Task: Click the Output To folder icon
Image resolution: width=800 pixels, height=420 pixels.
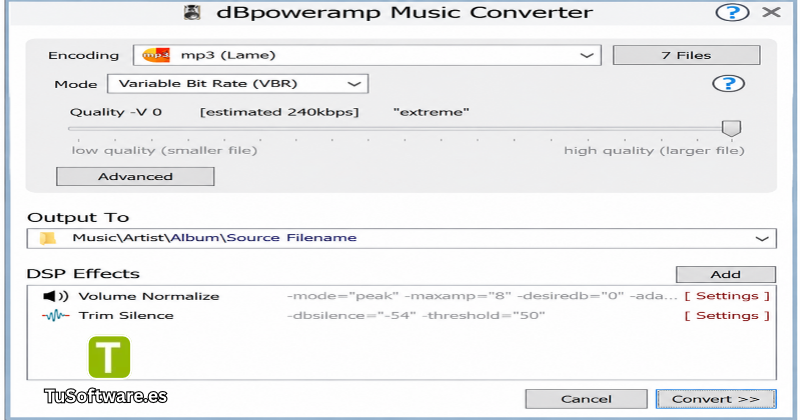Action: [47, 238]
